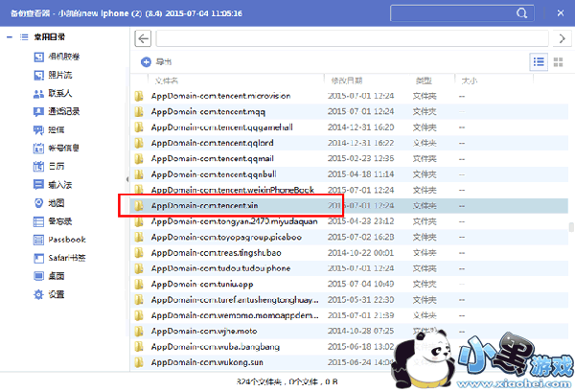Go back with the left arrow button
575x392 pixels.
(143, 38)
